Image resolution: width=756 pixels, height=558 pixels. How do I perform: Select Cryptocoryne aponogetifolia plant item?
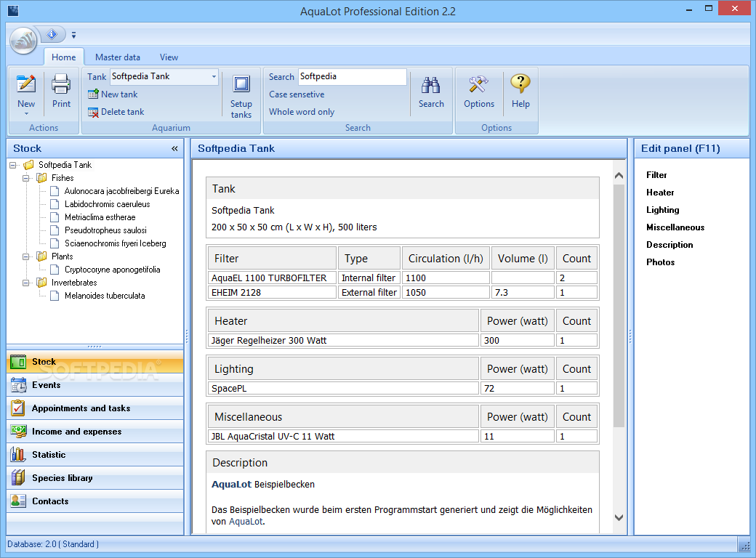click(113, 270)
